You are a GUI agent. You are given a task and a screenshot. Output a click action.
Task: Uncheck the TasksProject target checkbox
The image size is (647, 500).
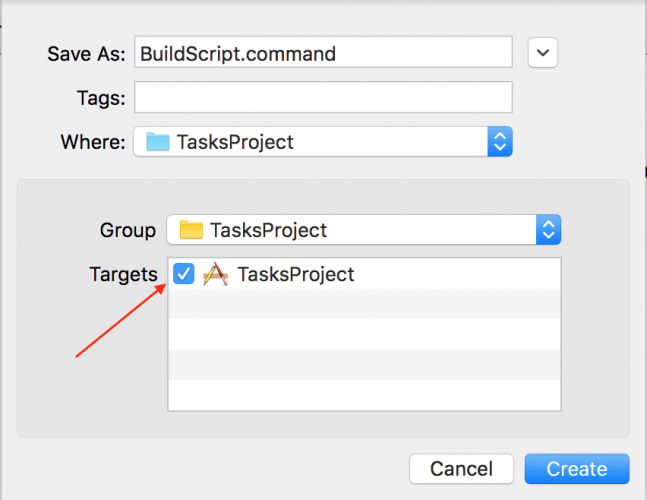tap(184, 274)
